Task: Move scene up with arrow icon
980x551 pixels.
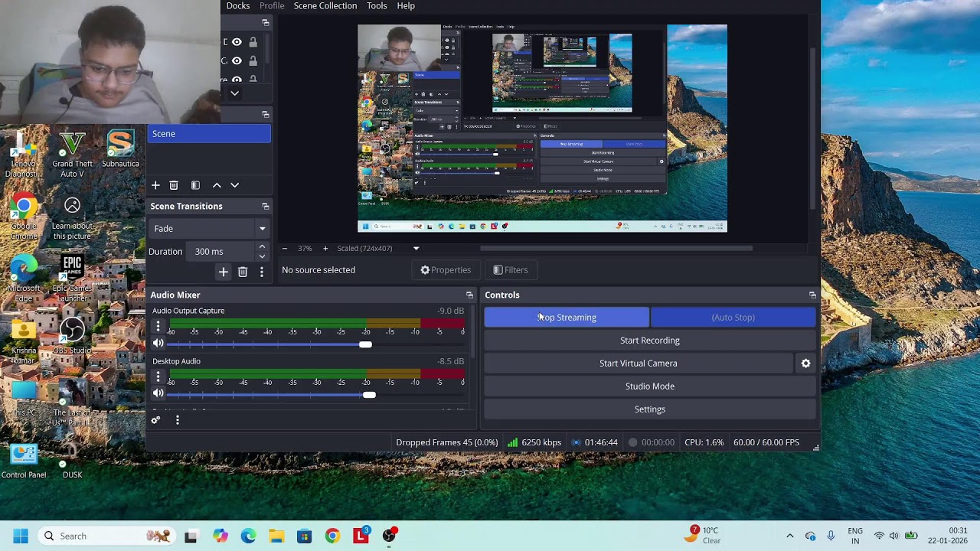Action: [x=217, y=185]
